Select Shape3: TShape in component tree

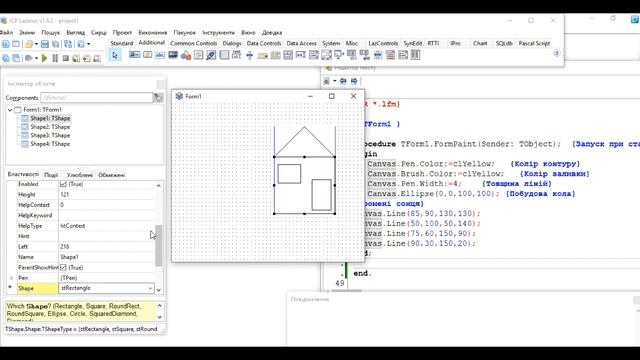tap(50, 136)
